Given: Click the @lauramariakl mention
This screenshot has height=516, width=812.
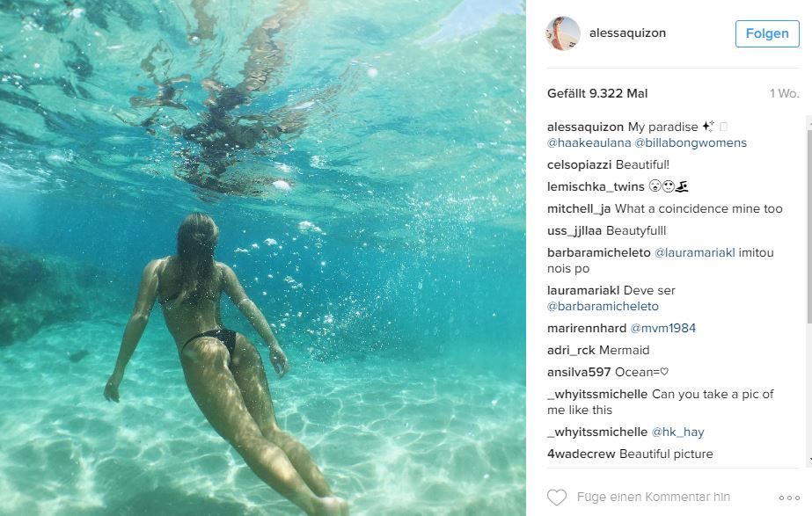Looking at the screenshot, I should (x=694, y=252).
